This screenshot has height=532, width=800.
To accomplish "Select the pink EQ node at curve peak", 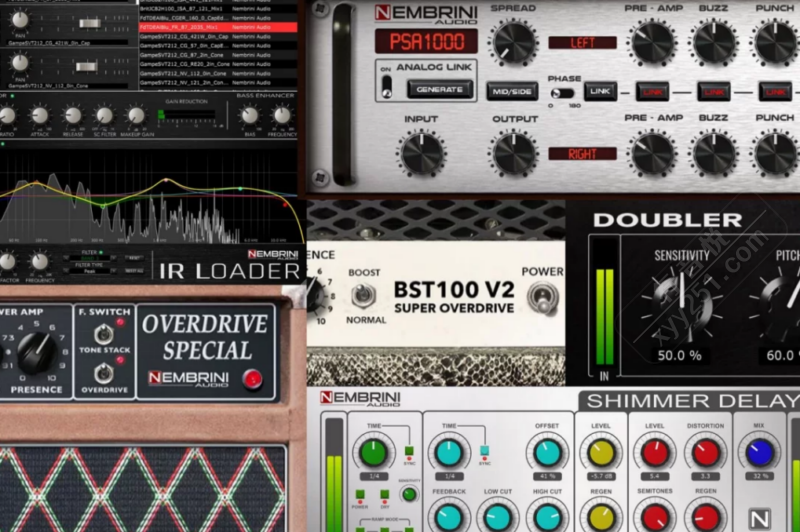I will click(166, 180).
